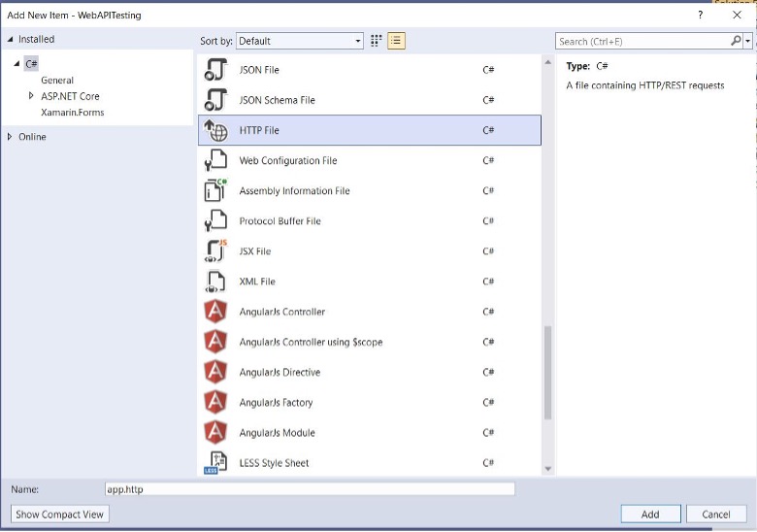
Task: Click Show Compact View button
Action: point(60,515)
